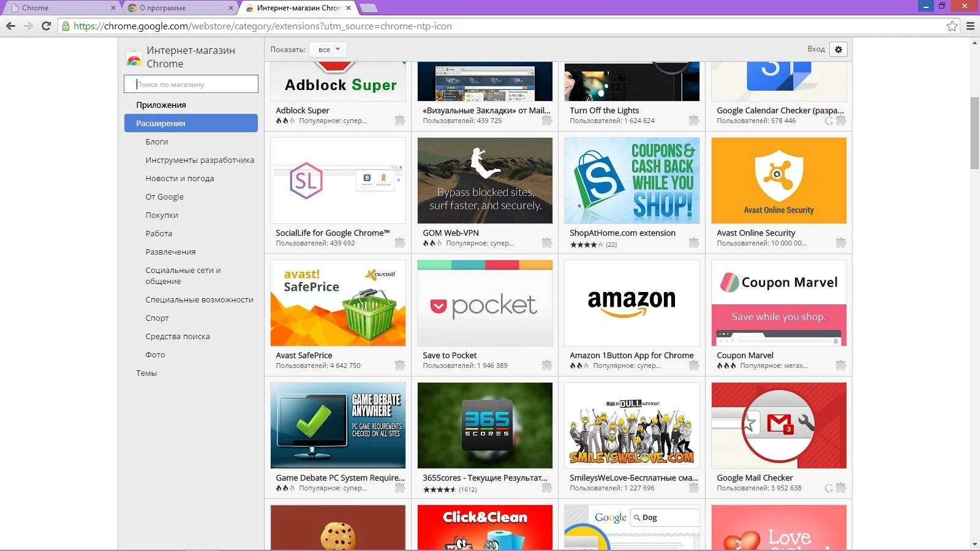Open the Фото subcategory
The height and width of the screenshot is (551, 980).
coord(155,354)
